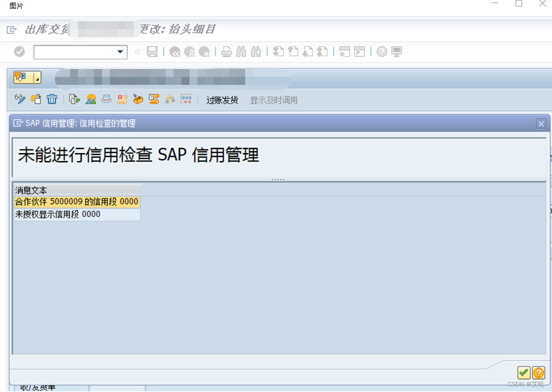Click the 图片 window title menu
This screenshot has height=392, width=552.
point(15,6)
